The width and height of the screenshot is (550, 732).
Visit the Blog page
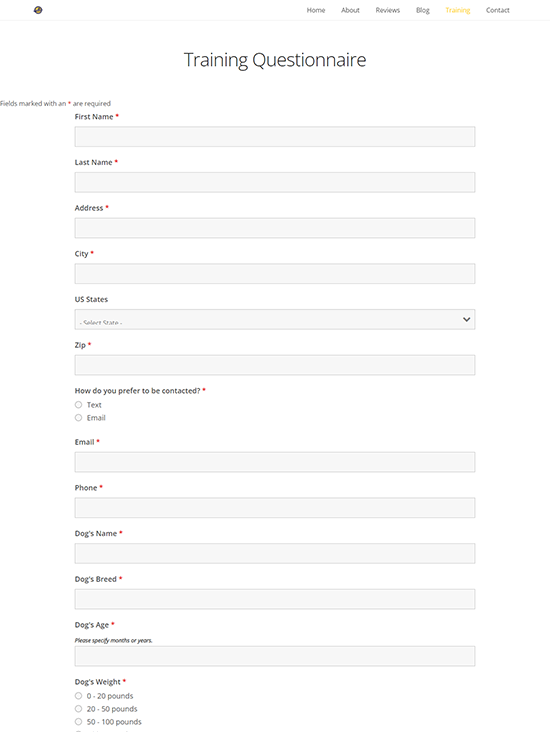[x=423, y=10]
